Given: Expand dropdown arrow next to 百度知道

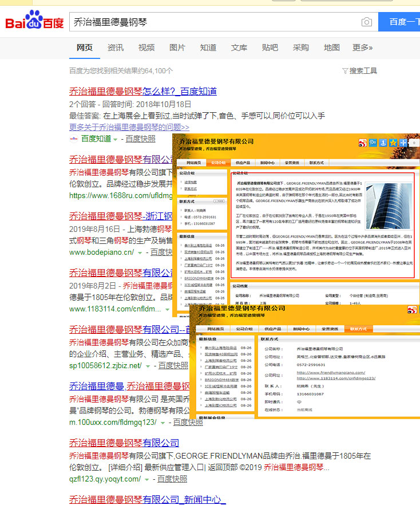Looking at the screenshot, I should click(116, 139).
